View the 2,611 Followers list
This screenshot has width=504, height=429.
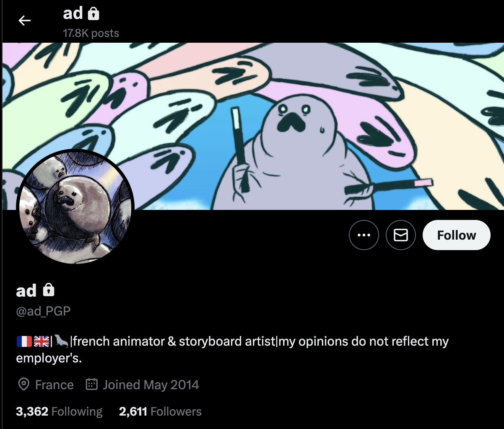(160, 411)
